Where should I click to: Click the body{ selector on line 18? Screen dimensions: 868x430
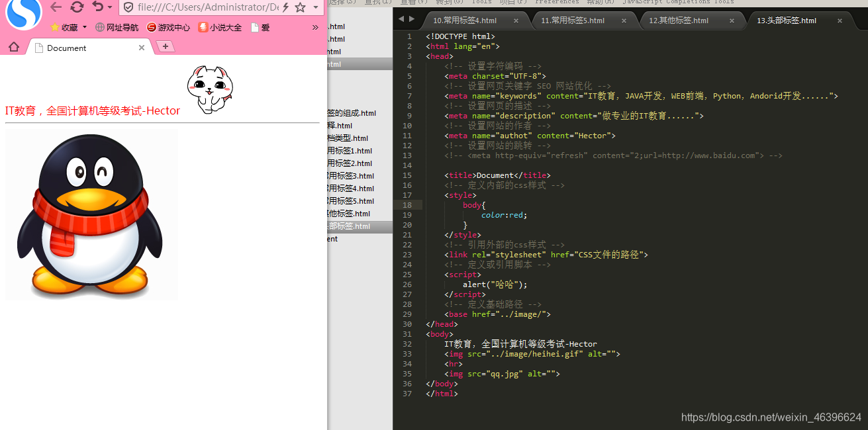point(474,205)
